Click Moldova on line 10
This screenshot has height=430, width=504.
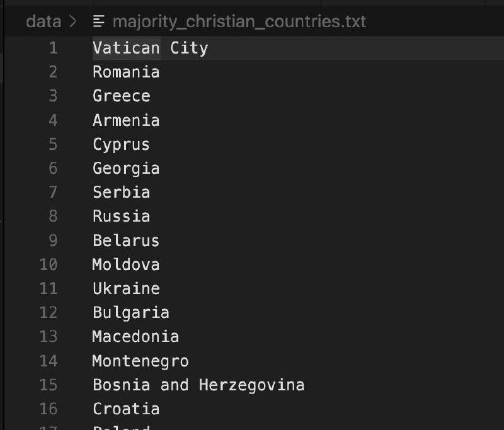pyautogui.click(x=126, y=264)
